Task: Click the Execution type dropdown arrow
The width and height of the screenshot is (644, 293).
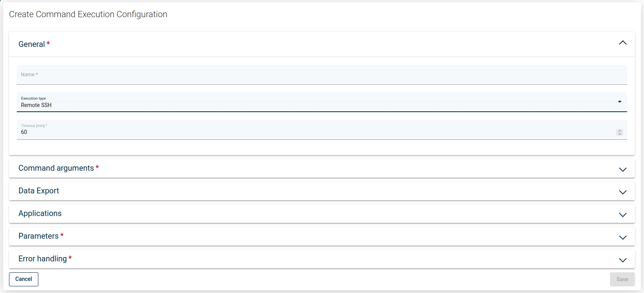Action: [x=620, y=102]
